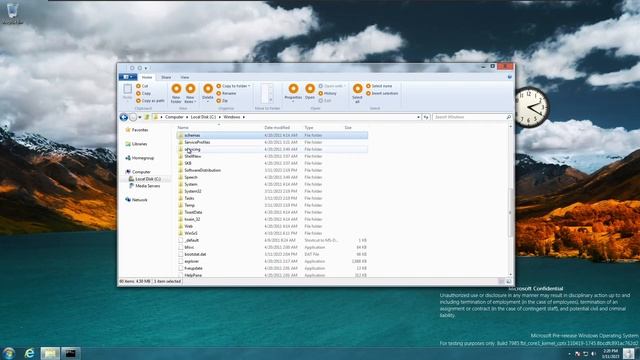Sort by the Type column header

click(309, 128)
